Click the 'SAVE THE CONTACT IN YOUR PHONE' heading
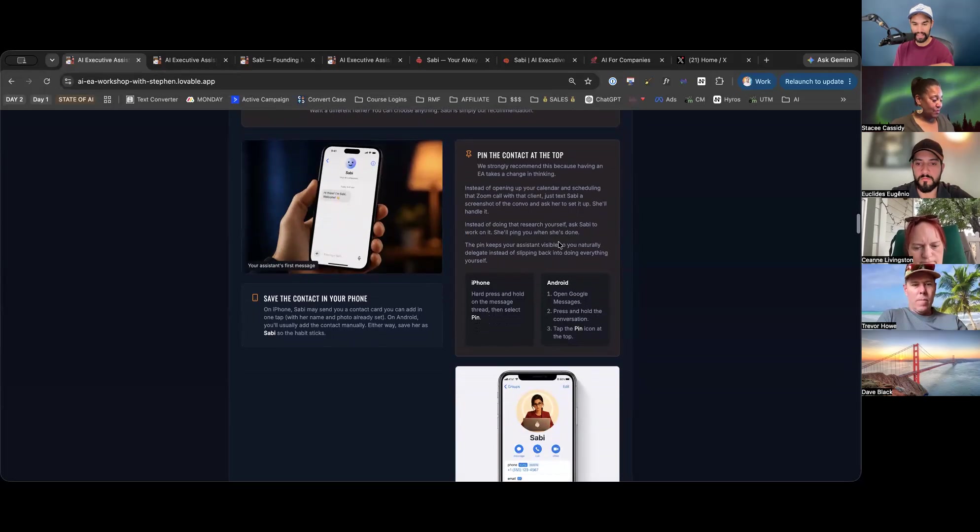This screenshot has height=532, width=980. click(x=315, y=299)
